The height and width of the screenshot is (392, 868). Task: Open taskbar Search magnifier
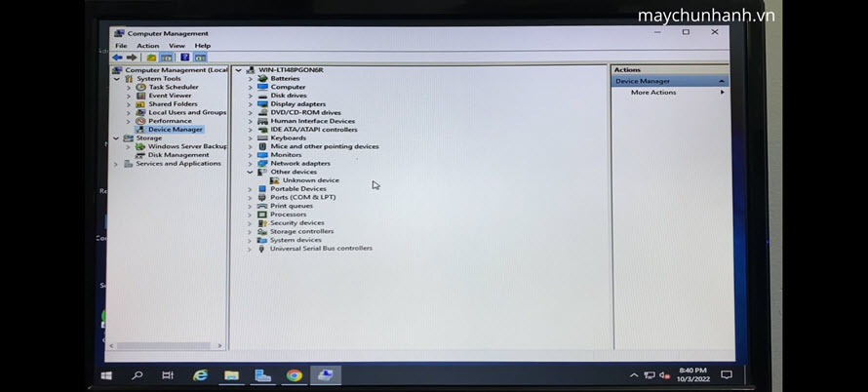point(137,375)
